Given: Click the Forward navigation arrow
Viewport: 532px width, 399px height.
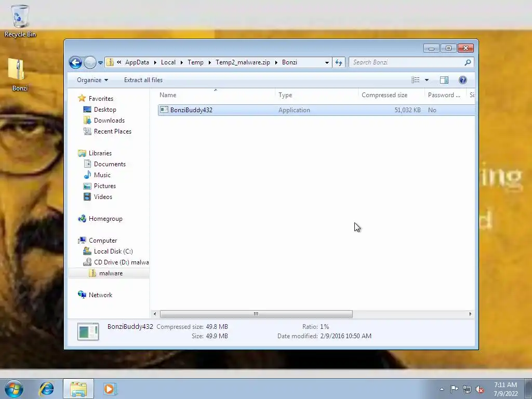Looking at the screenshot, I should pyautogui.click(x=90, y=62).
